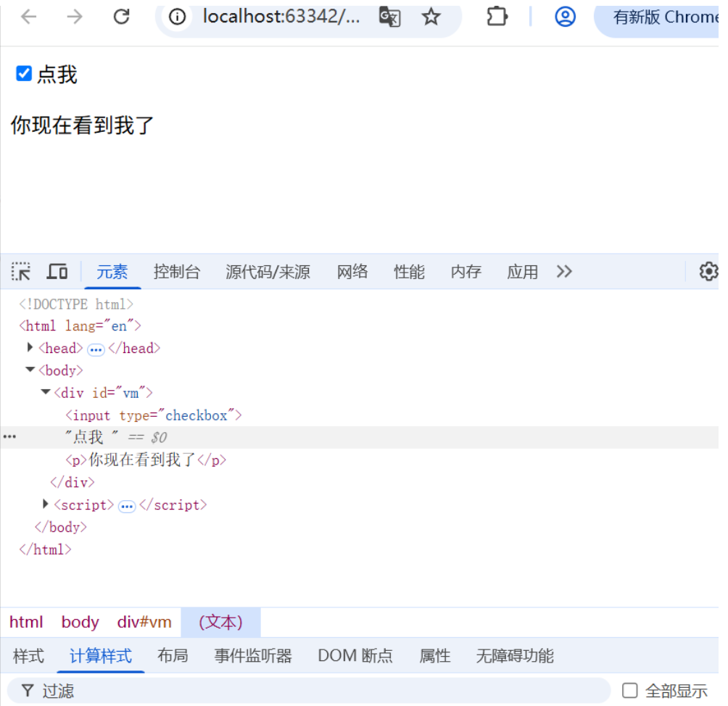Switch to the 网络 tab
Screen dimensions: 728x706
pos(352,272)
